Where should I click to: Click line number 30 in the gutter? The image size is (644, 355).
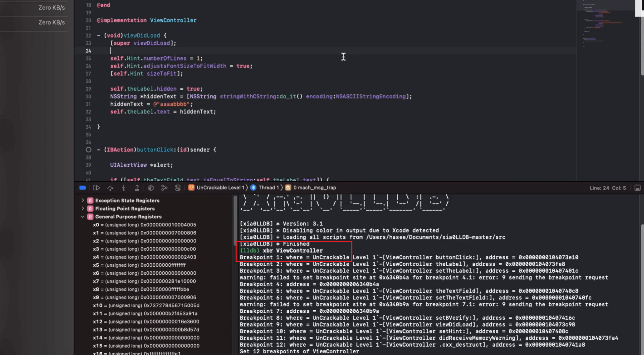pyautogui.click(x=88, y=96)
